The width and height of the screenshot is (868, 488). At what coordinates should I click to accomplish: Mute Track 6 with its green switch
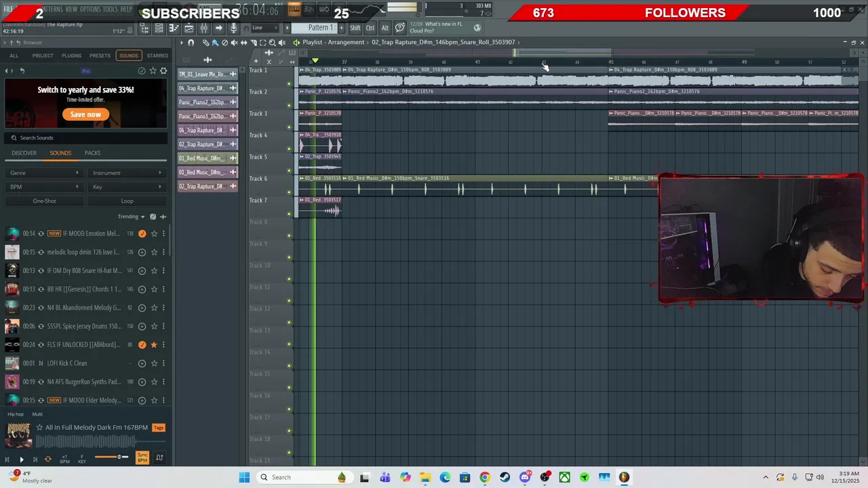289,192
